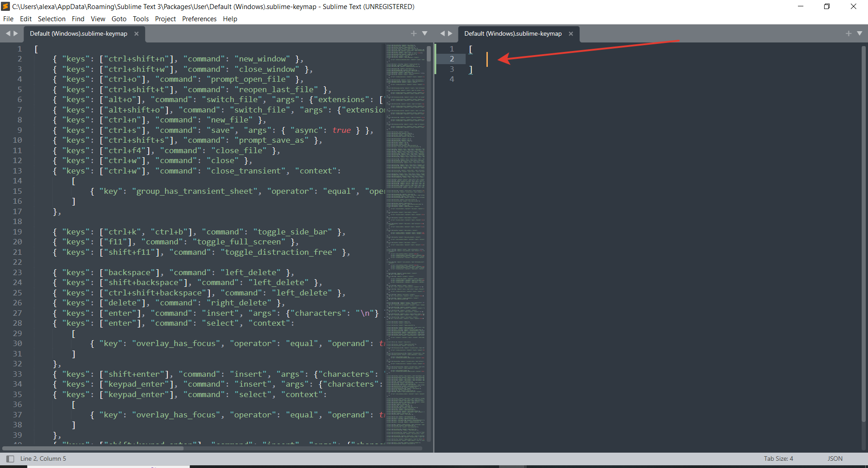Click the "group_has_transient_sheet" key text
868x468 pixels.
click(195, 191)
